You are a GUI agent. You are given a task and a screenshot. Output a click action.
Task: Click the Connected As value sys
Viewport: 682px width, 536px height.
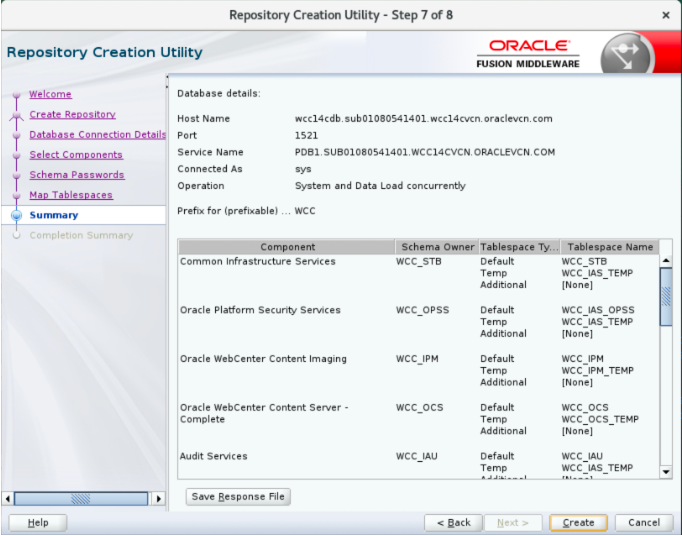(303, 169)
